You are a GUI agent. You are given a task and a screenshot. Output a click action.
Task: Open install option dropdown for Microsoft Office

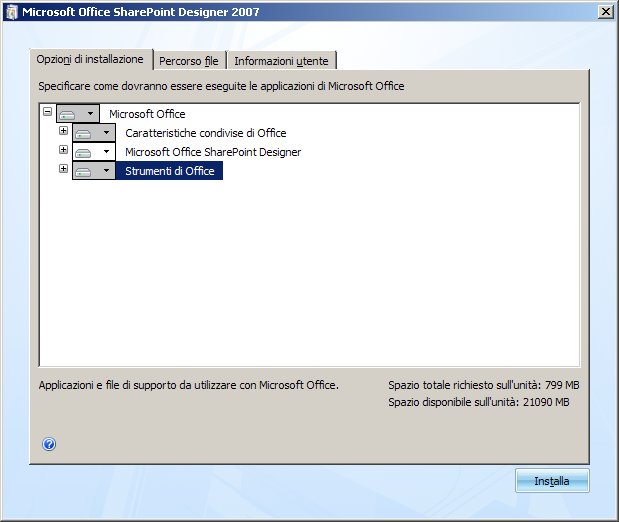[x=78, y=114]
